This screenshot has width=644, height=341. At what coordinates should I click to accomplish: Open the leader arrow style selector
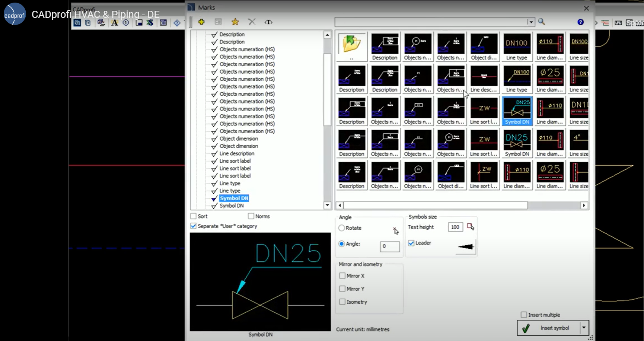point(466,246)
